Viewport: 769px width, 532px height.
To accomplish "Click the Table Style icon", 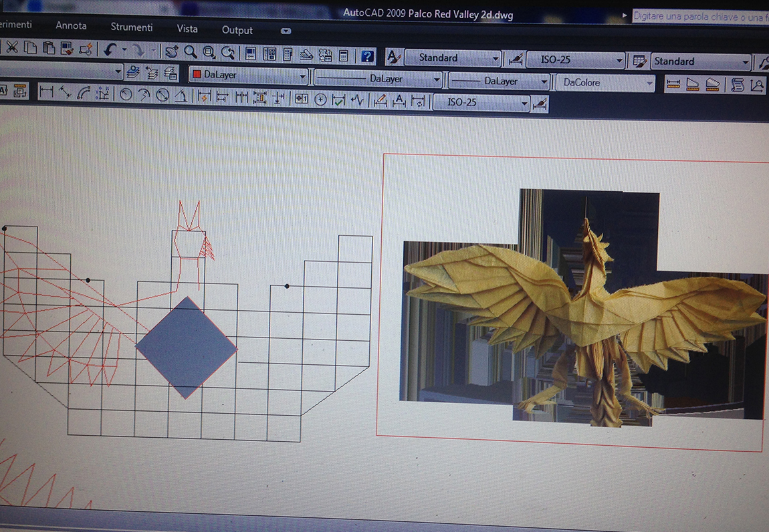I will click(x=639, y=61).
